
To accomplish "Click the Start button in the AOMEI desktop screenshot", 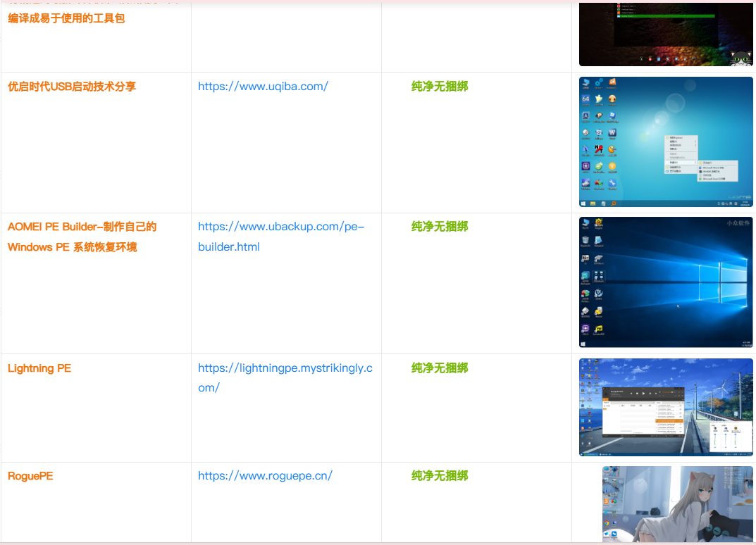I will [x=583, y=344].
